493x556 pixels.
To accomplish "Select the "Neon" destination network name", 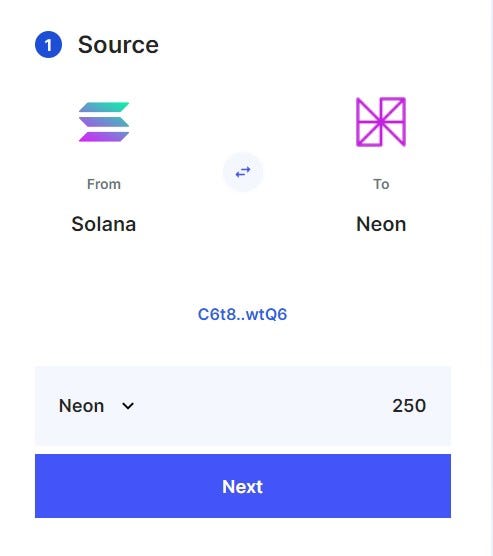I will pyautogui.click(x=381, y=224).
